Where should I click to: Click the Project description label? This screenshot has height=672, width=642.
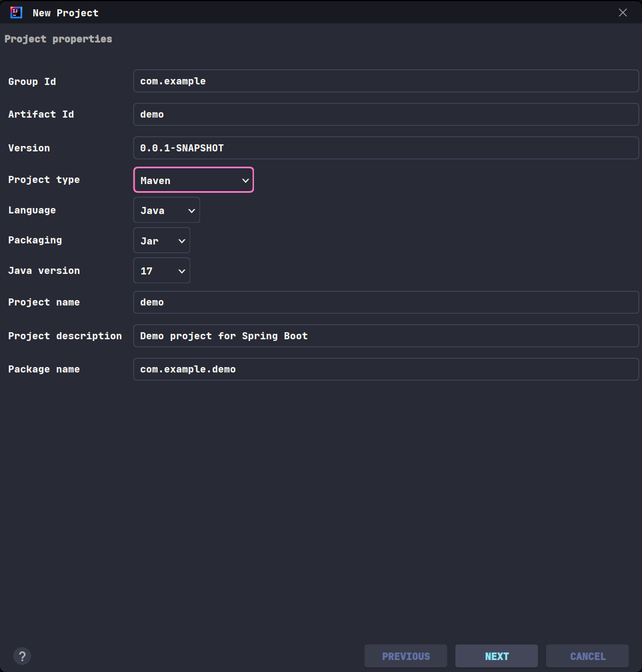tap(65, 336)
